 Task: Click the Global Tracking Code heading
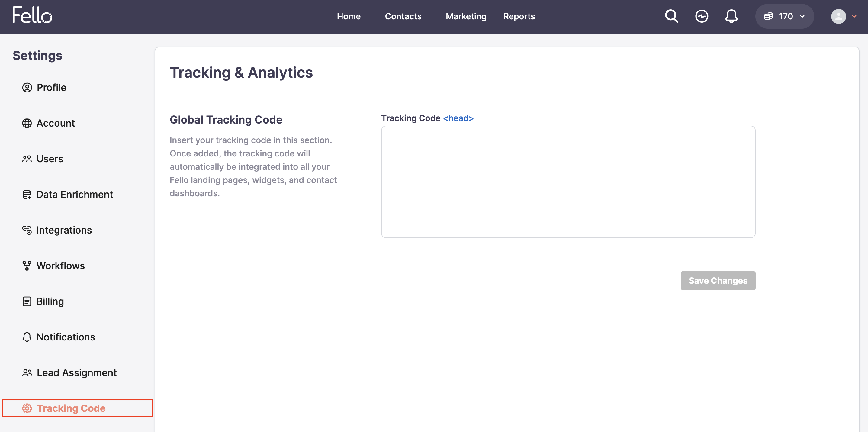point(226,120)
